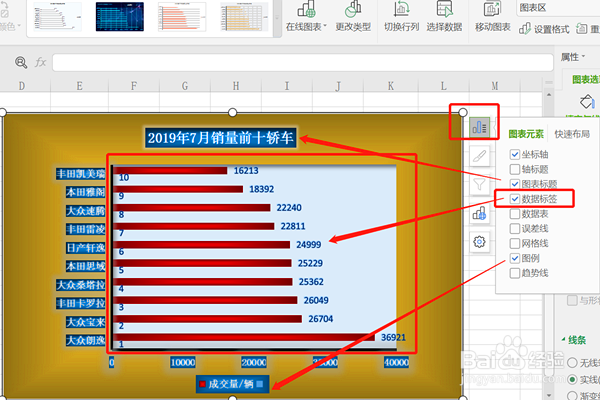600x400 pixels.
Task: Click the 10000 horizontal axis value
Action: click(183, 362)
